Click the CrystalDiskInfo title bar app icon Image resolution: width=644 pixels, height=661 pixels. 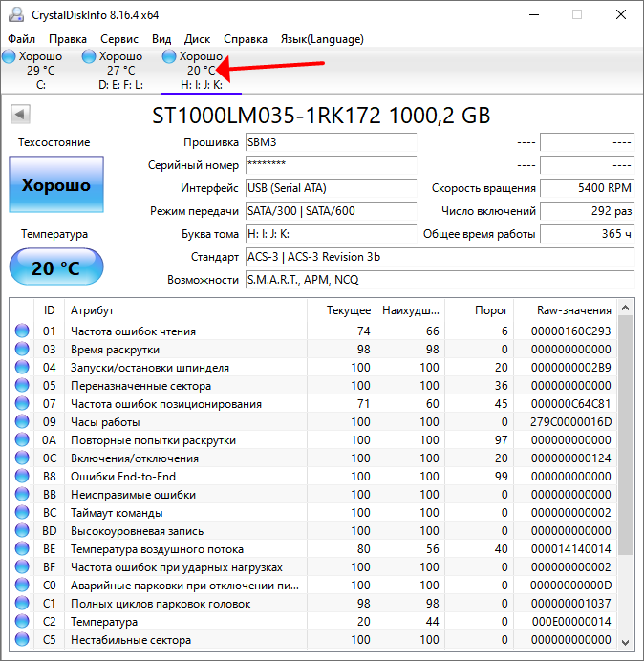(16, 14)
